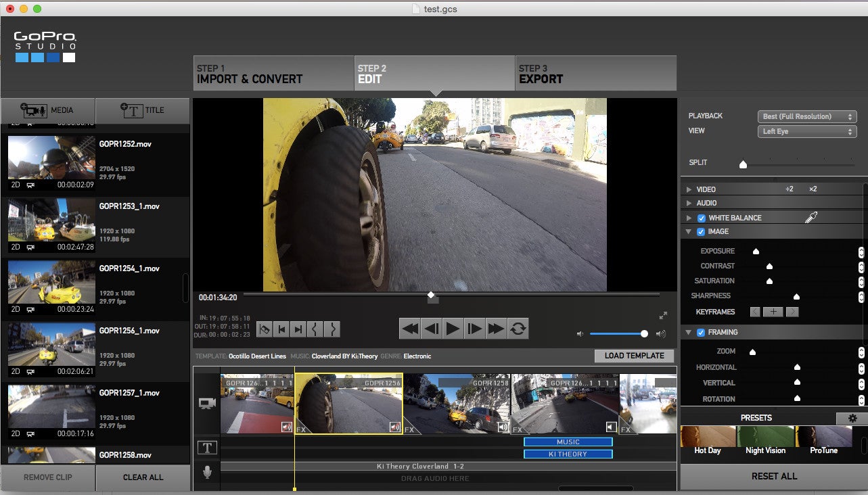Uncheck the Image adjustments checkbox
The height and width of the screenshot is (495, 868).
(x=702, y=231)
